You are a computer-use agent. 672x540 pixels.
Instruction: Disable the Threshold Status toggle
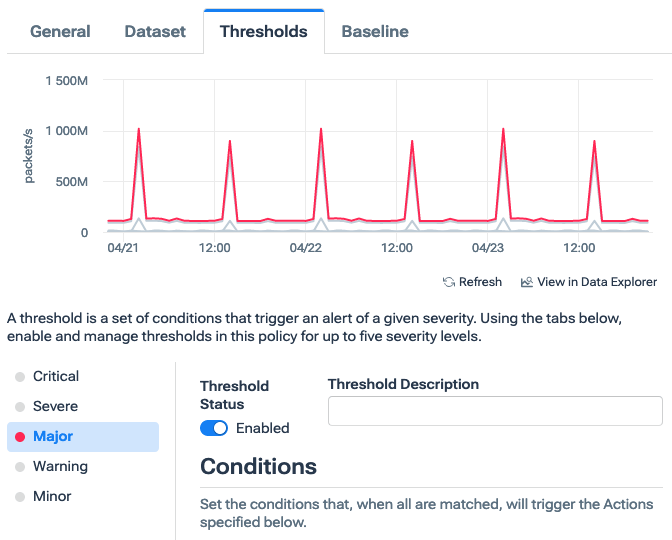pyautogui.click(x=214, y=428)
